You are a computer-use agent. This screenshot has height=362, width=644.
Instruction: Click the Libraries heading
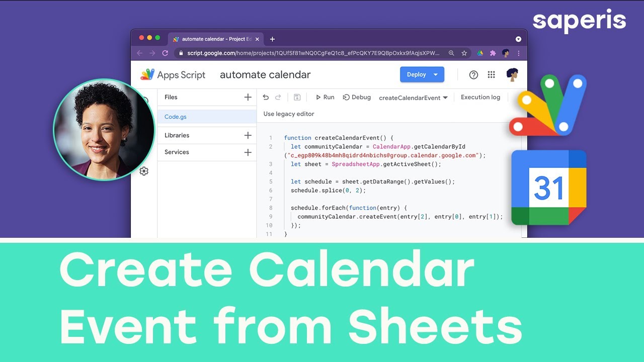coord(177,135)
